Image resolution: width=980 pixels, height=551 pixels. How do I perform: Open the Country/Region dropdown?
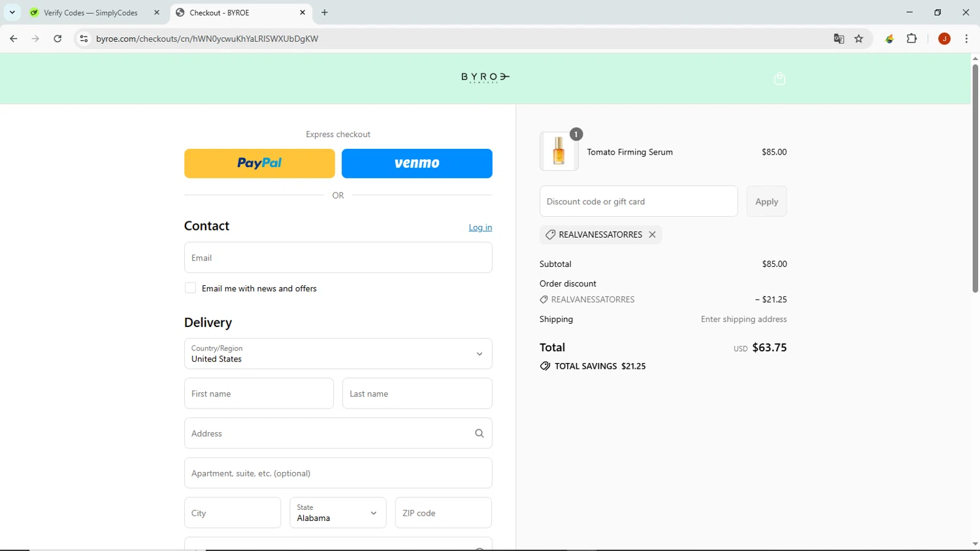click(338, 354)
